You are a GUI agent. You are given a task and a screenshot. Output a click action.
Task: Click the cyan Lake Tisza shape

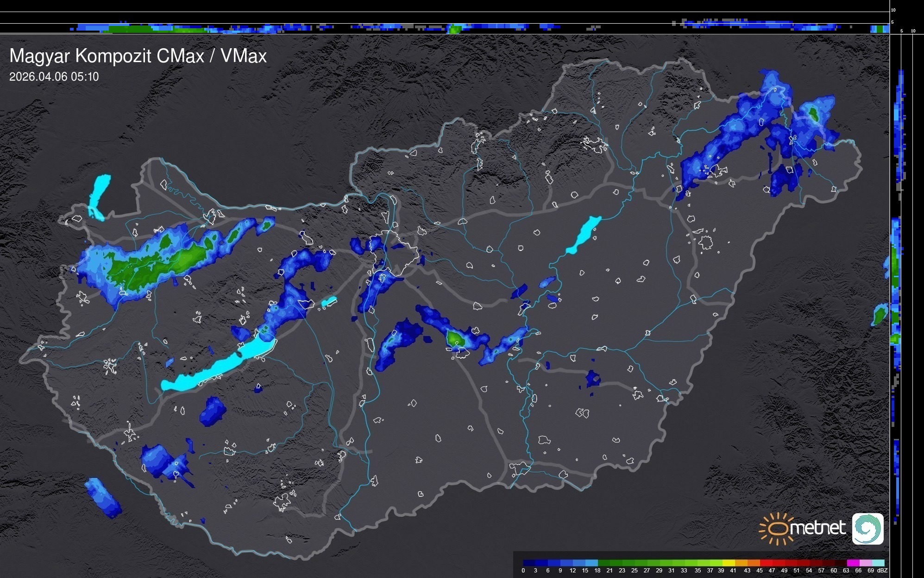click(x=584, y=234)
